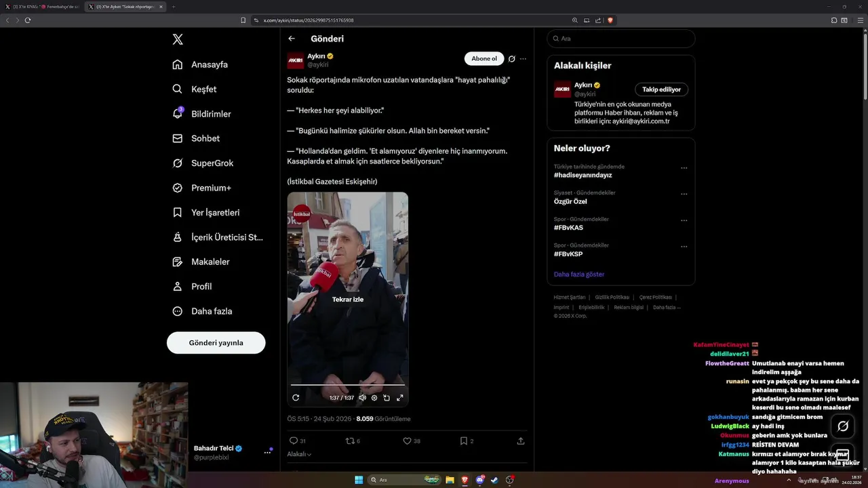Click zoom icon in address bar

[575, 20]
